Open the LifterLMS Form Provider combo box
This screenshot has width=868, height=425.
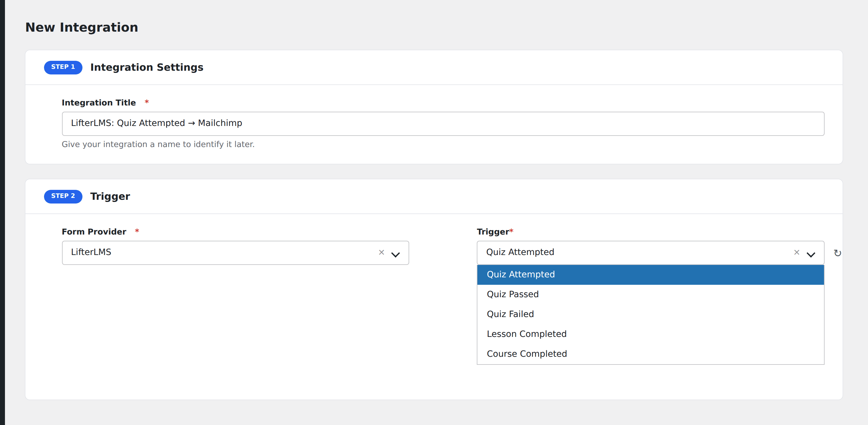[235, 253]
